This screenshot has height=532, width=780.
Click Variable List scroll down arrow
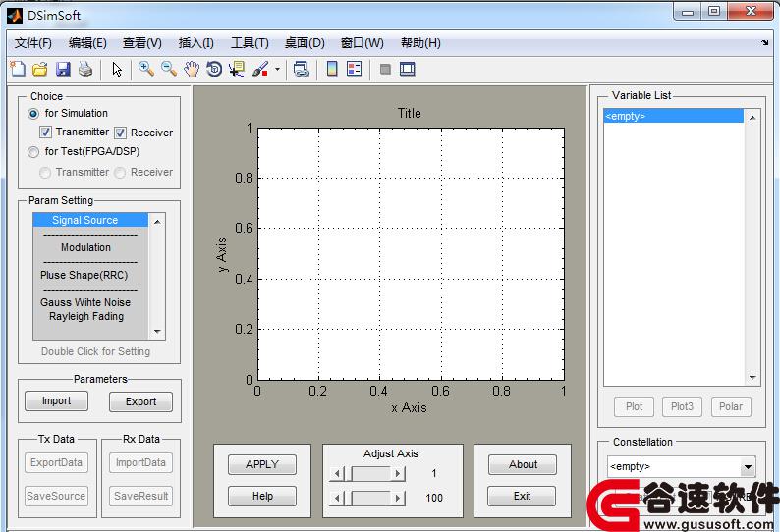(x=752, y=378)
